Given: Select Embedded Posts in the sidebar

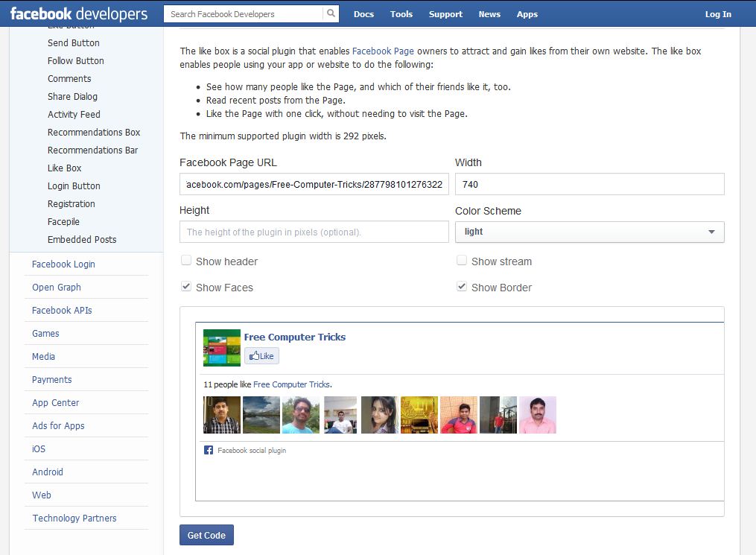Looking at the screenshot, I should (x=82, y=240).
